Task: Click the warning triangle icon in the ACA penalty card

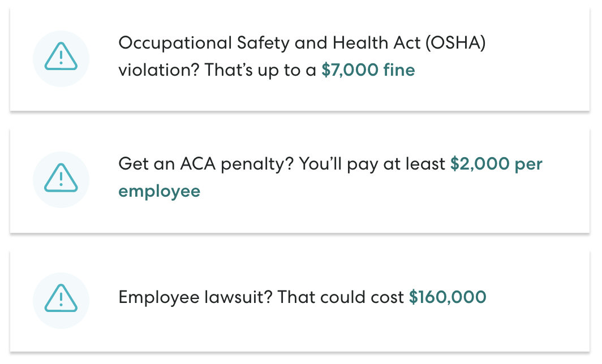Action: point(61,177)
